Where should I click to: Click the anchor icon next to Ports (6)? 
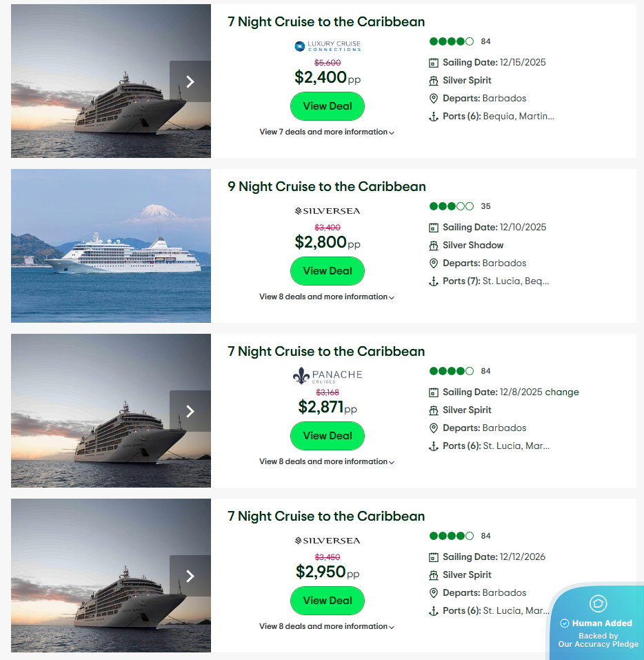click(434, 116)
